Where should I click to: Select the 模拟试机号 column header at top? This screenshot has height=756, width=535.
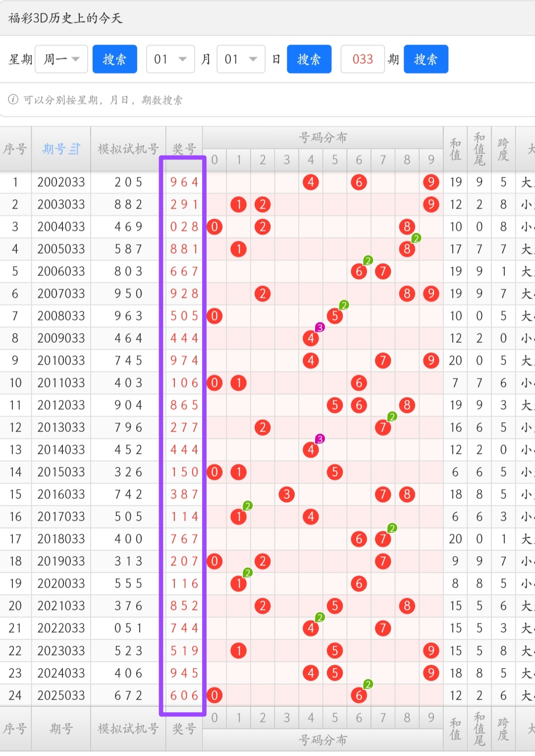click(x=128, y=149)
